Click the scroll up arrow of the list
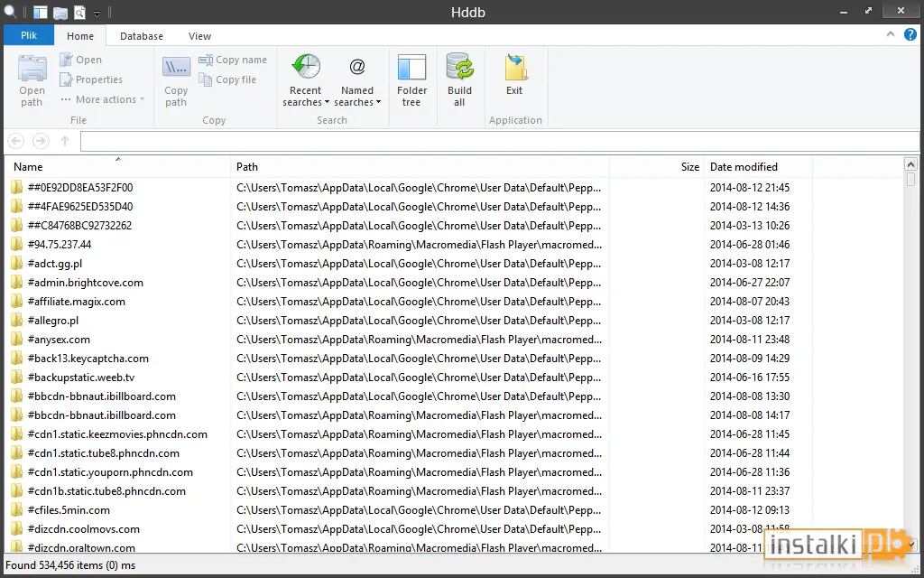 tap(910, 164)
